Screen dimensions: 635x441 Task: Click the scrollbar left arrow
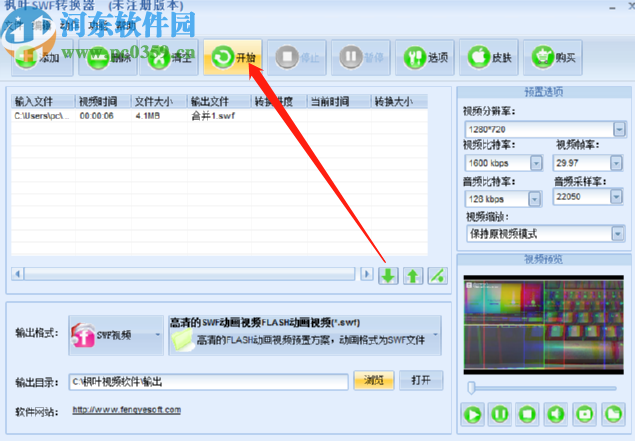(x=17, y=274)
